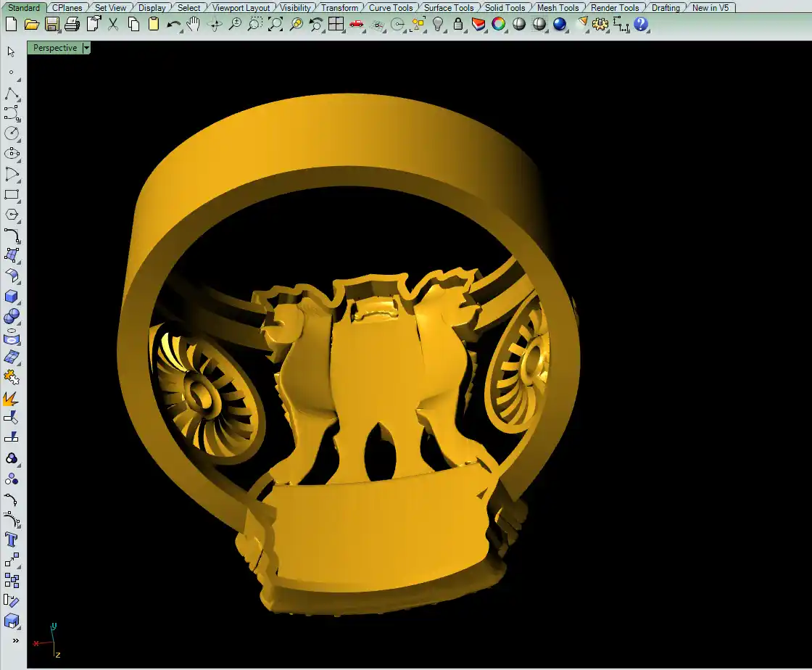Select the Circle tool in left toolbar
This screenshot has width=812, height=670.
pos(12,133)
